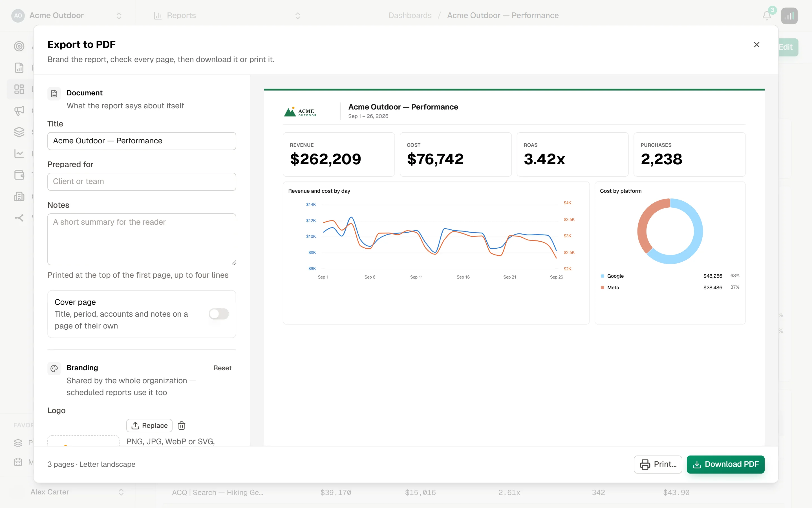Screen dimensions: 812x508
Task: Click the Branding palette icon
Action: coord(54,369)
